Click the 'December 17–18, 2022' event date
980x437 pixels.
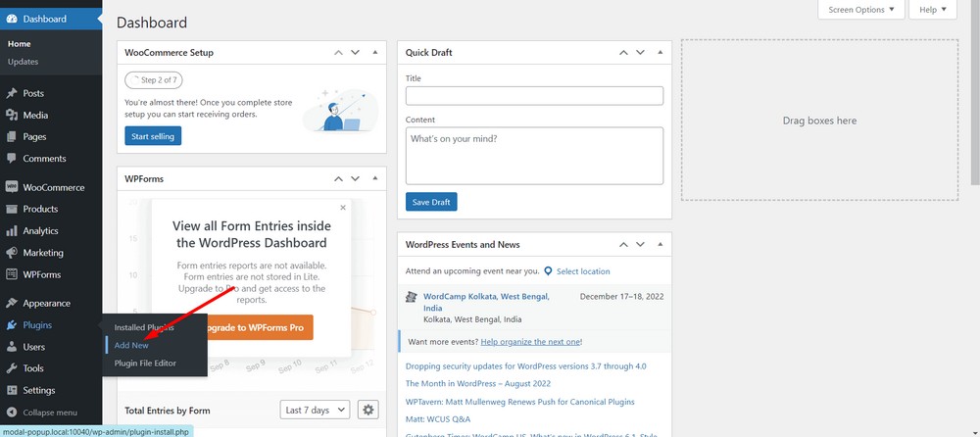click(622, 296)
